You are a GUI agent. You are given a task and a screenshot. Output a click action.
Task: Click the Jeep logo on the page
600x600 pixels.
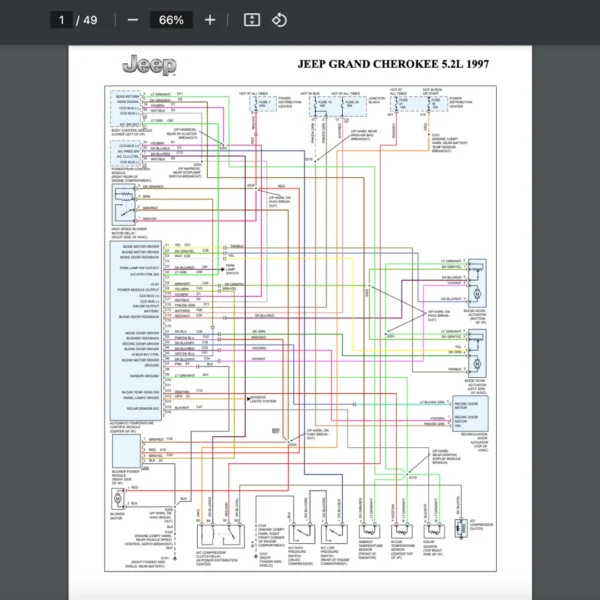149,65
